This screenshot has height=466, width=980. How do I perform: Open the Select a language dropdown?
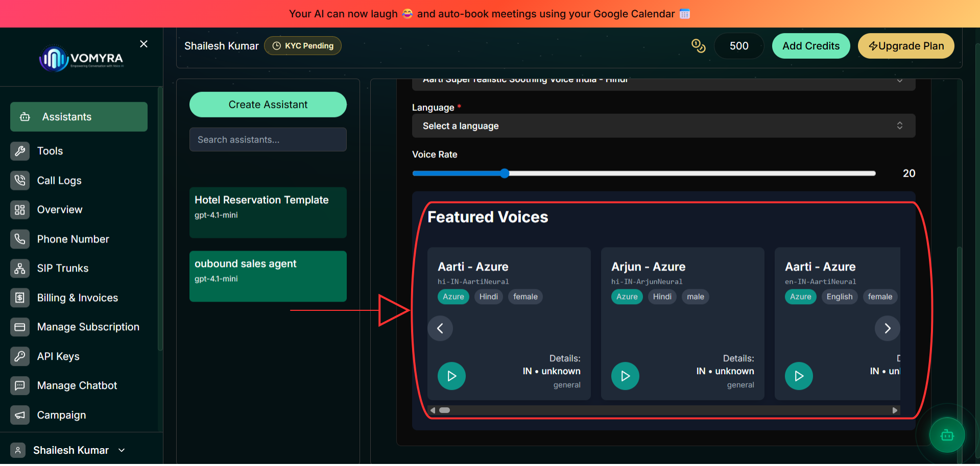663,126
